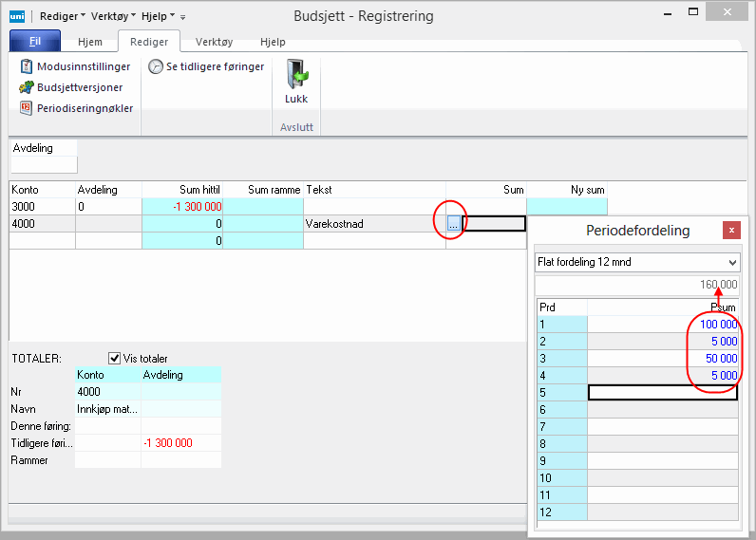Viewport: 756px width, 540px height.
Task: Switch to the Verktøy ribbon tab
Action: [x=214, y=42]
